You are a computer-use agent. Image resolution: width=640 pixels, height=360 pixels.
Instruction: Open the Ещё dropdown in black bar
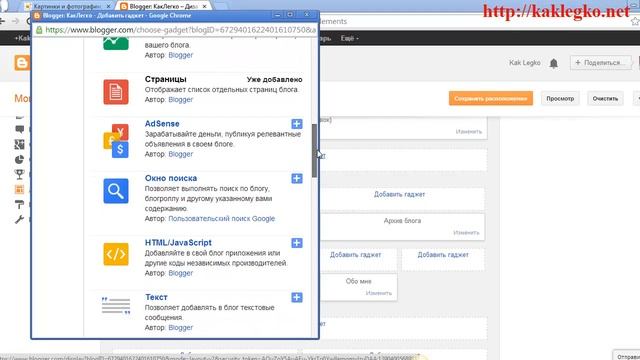click(349, 38)
